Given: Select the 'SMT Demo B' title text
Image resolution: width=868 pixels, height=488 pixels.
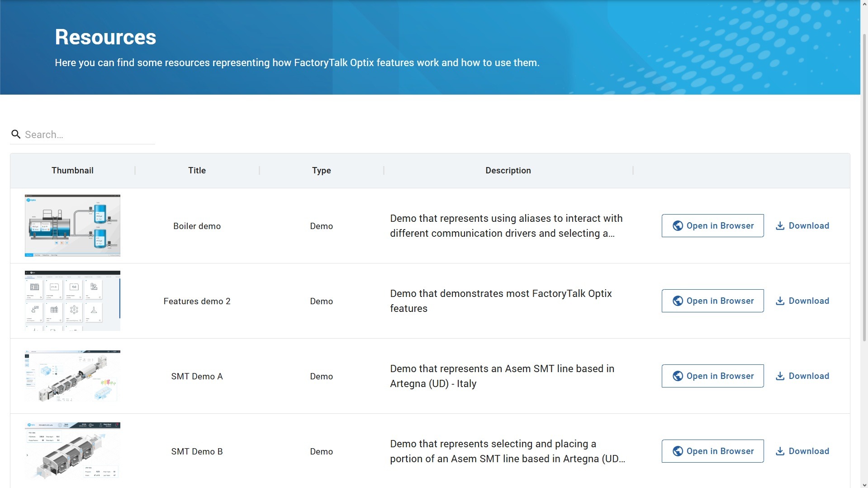Looking at the screenshot, I should pos(197,451).
